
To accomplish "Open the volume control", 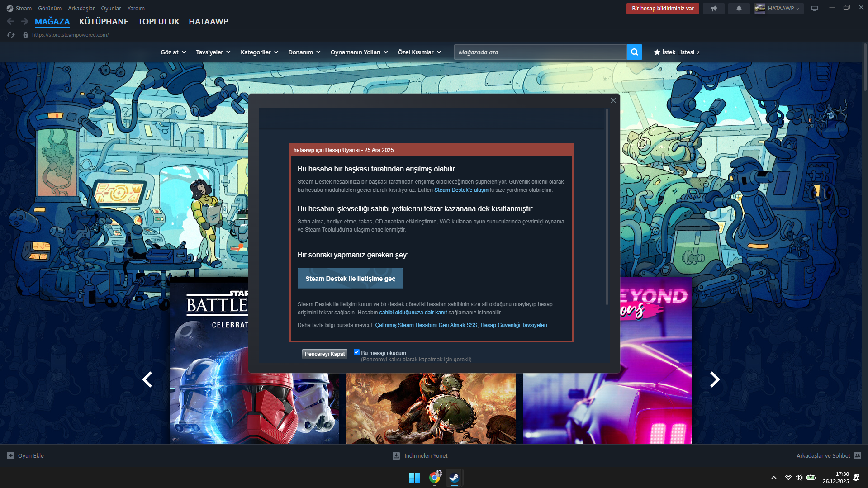I will (799, 478).
